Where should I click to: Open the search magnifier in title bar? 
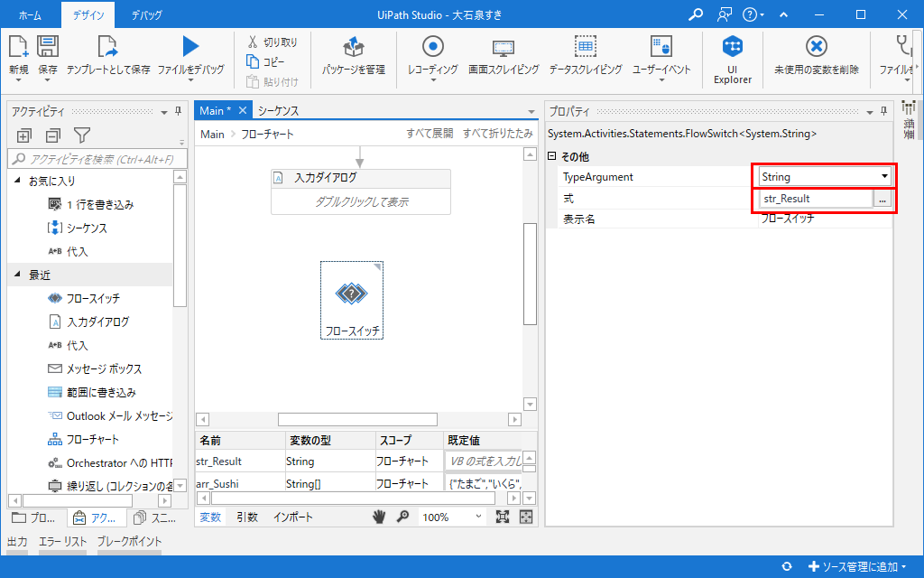point(696,14)
